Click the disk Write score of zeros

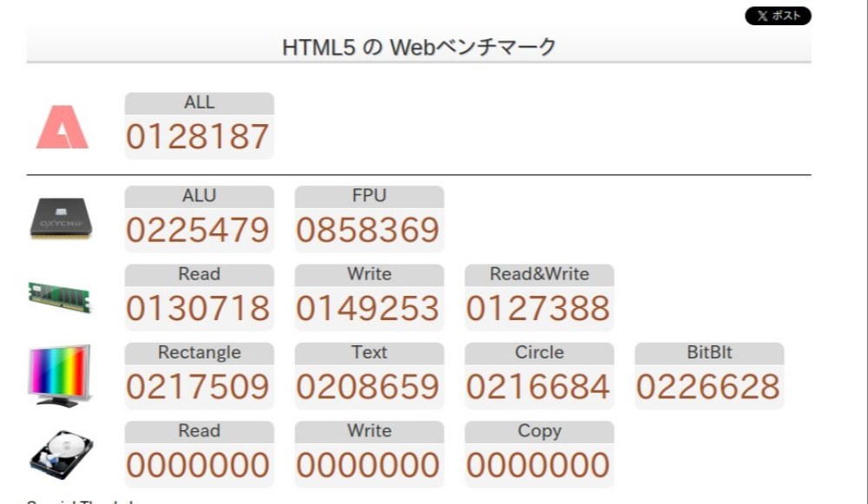pos(367,465)
